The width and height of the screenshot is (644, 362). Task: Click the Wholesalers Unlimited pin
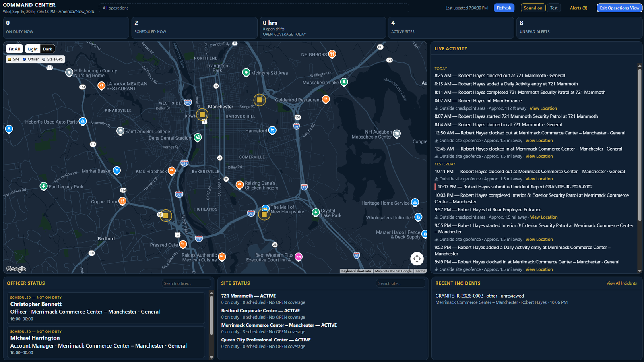(x=418, y=217)
